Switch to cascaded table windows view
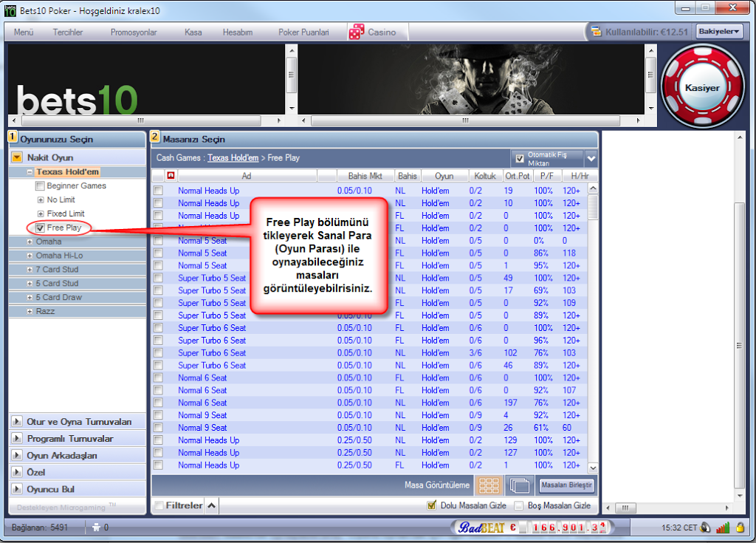 [x=519, y=485]
